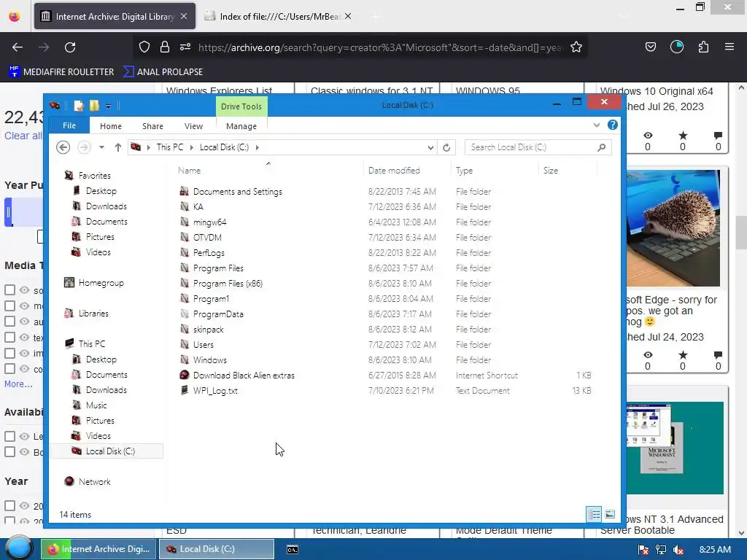Image resolution: width=747 pixels, height=560 pixels.
Task: Open address bar history dropdown in Explorer
Action: tap(430, 147)
